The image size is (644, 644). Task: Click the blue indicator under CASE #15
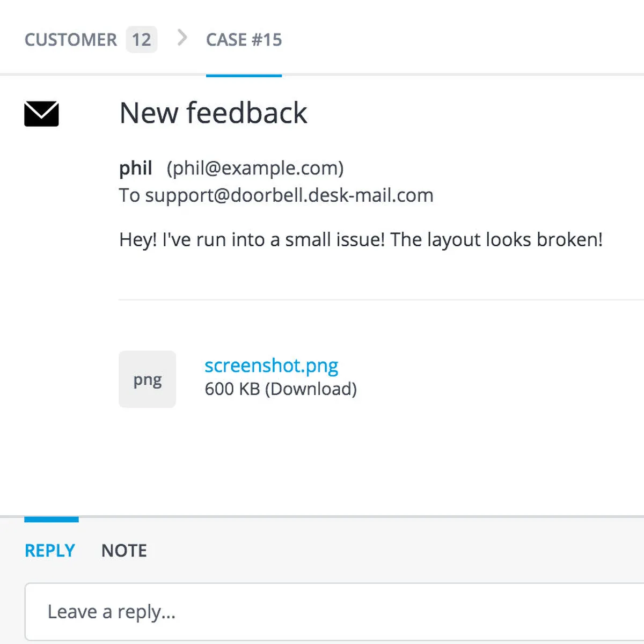point(244,76)
